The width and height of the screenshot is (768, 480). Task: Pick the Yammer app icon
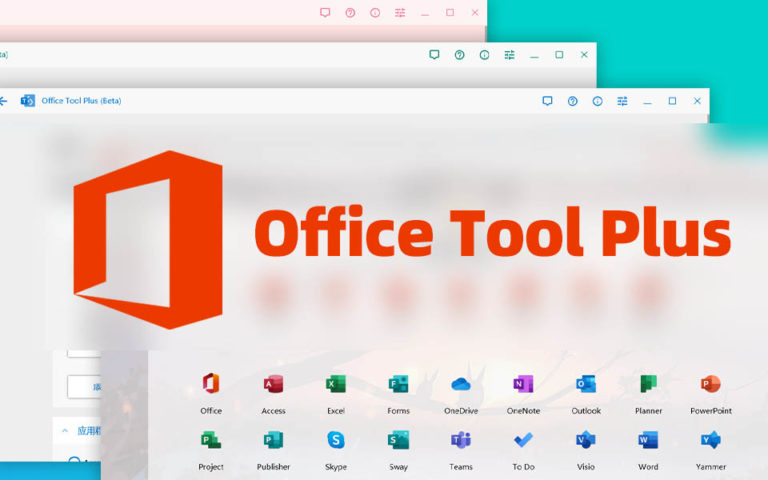click(711, 440)
